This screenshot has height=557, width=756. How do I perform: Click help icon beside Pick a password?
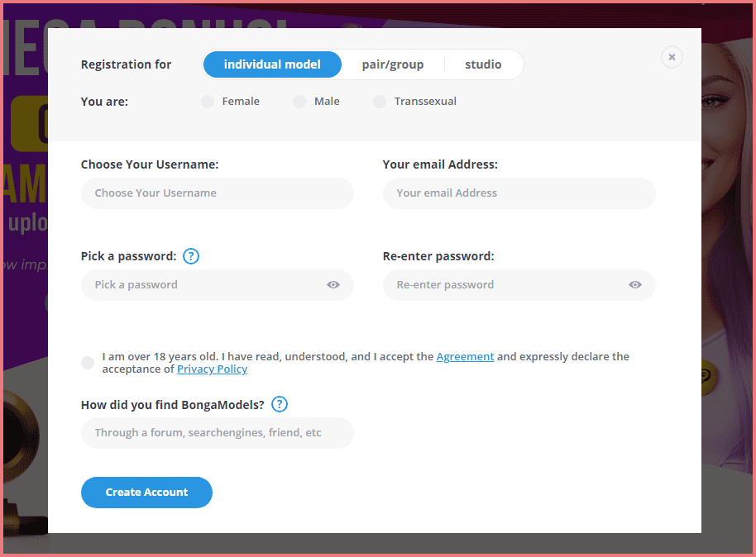coord(191,256)
